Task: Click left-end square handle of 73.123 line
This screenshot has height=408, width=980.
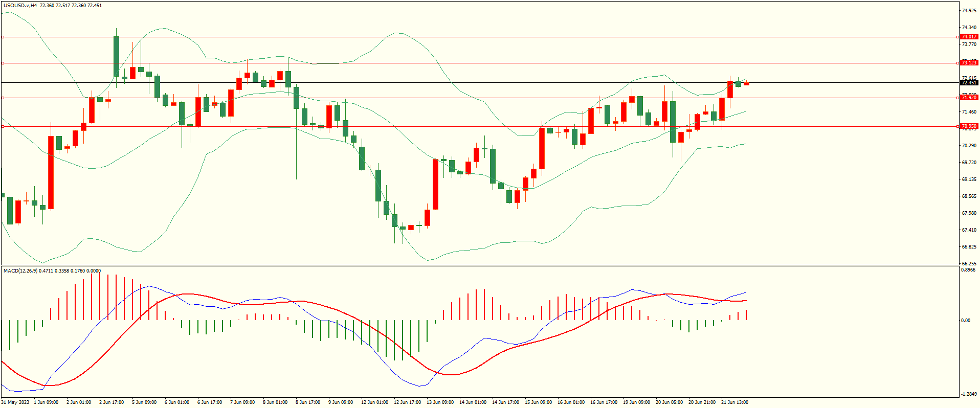Action: point(3,63)
